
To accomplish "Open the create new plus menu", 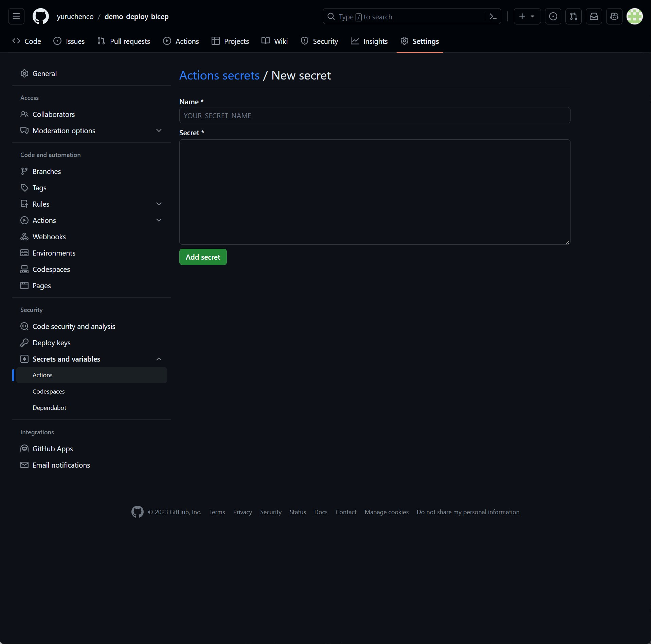I will 527,16.
